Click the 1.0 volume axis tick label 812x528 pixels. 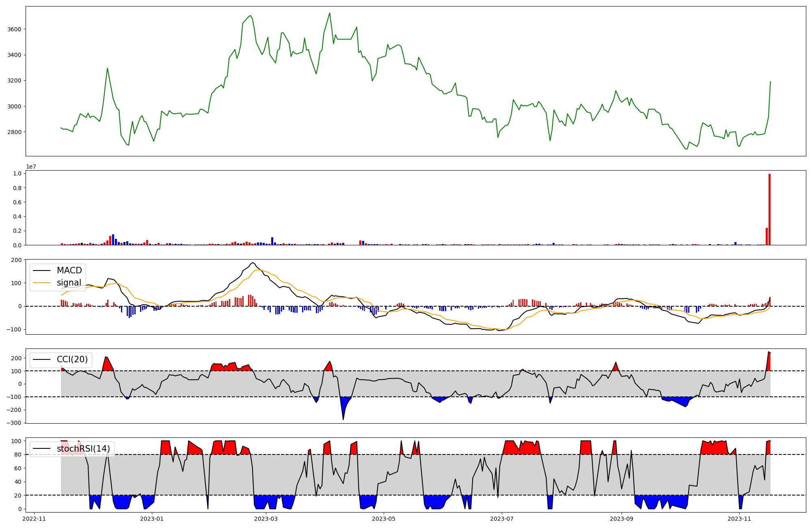coord(17,173)
